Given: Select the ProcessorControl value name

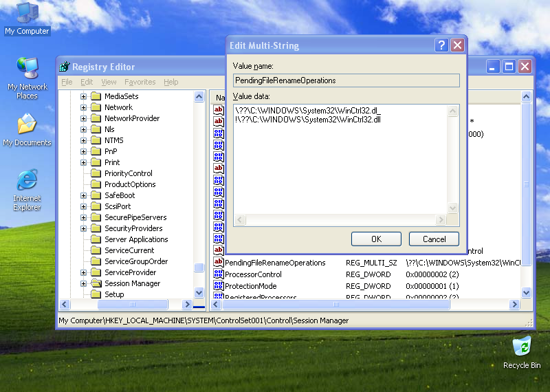Looking at the screenshot, I should coord(253,274).
